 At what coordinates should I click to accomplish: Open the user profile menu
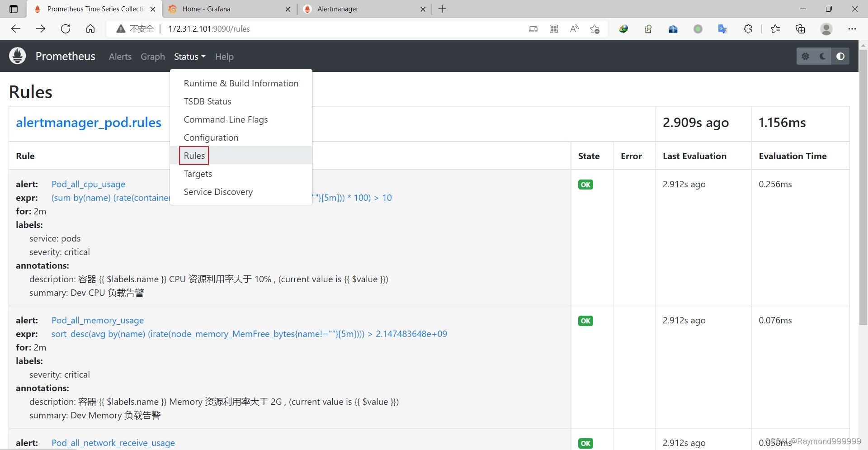826,29
